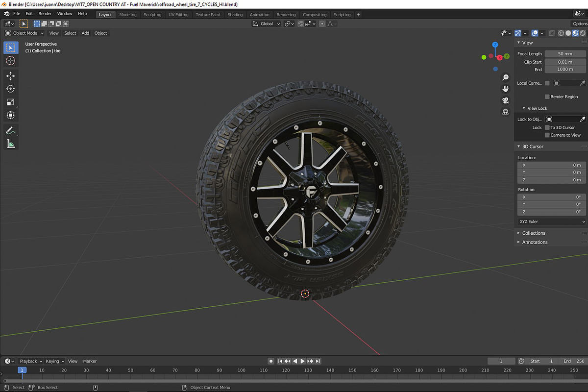The width and height of the screenshot is (588, 392).
Task: Open the timeline Playback dropdown
Action: click(x=30, y=361)
